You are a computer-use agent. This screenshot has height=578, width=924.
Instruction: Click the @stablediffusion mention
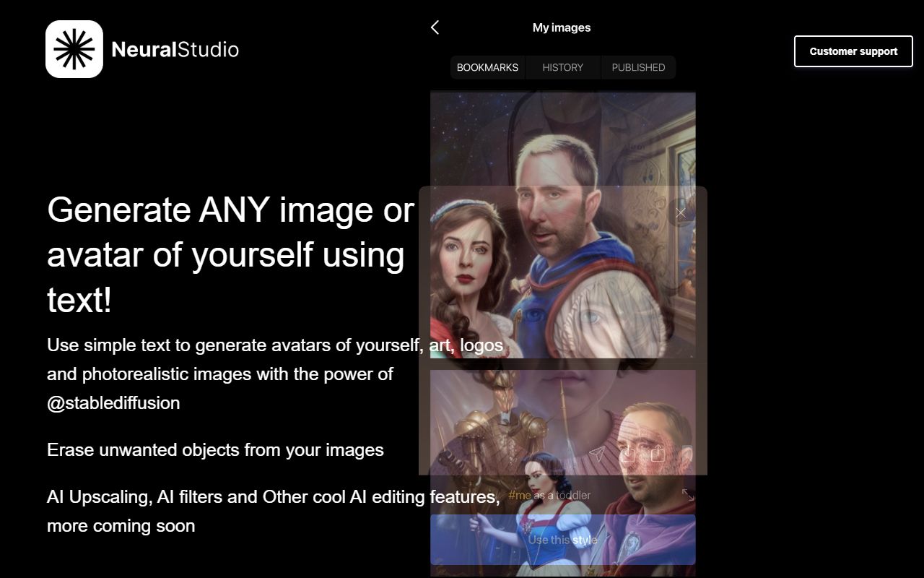point(113,402)
